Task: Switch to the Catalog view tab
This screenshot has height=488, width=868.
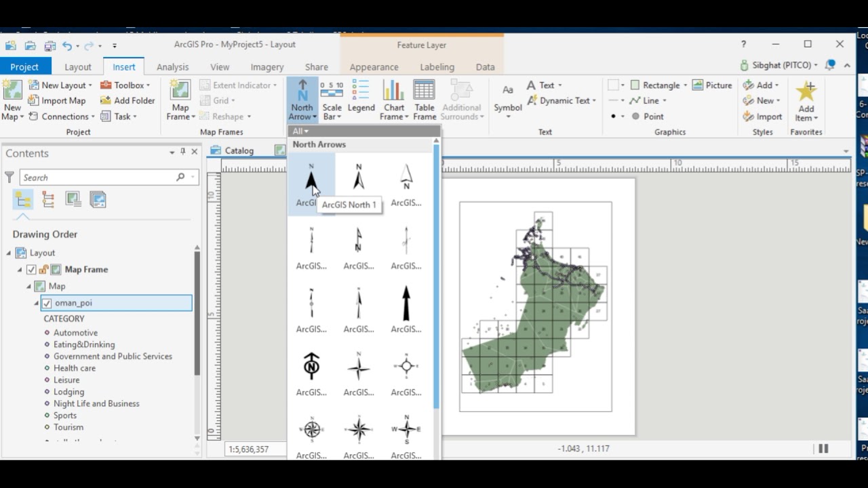Action: pos(233,150)
